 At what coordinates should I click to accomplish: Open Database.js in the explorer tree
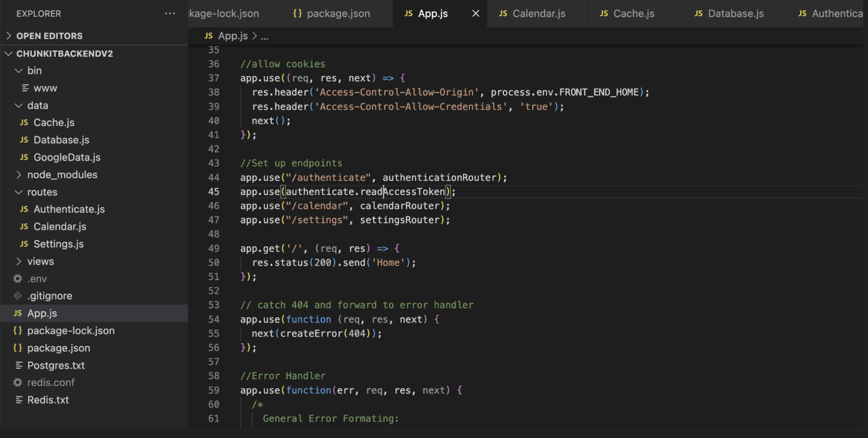pos(94,140)
